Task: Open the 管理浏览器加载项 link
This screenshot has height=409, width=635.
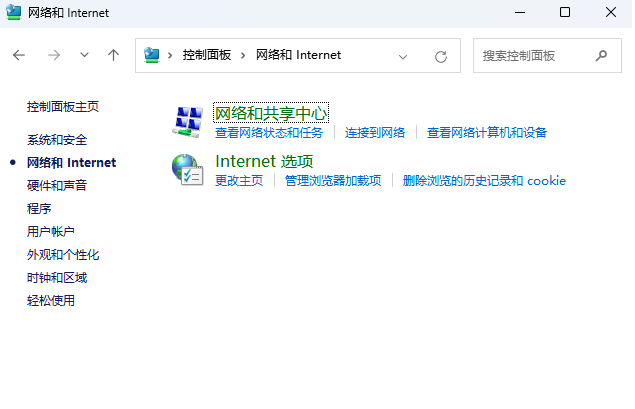Action: pyautogui.click(x=333, y=181)
